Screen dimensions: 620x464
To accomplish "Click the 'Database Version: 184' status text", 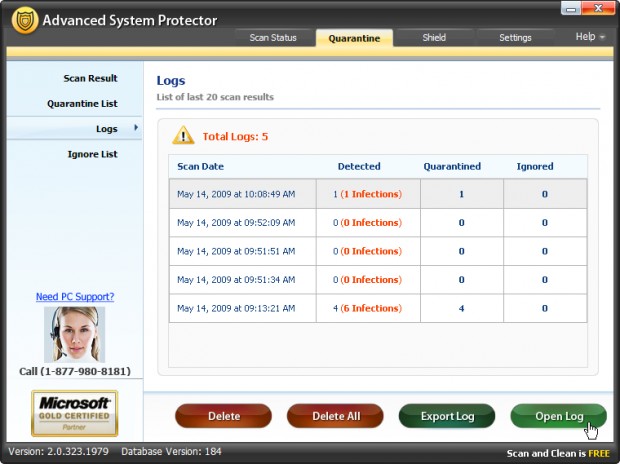I will pyautogui.click(x=171, y=452).
